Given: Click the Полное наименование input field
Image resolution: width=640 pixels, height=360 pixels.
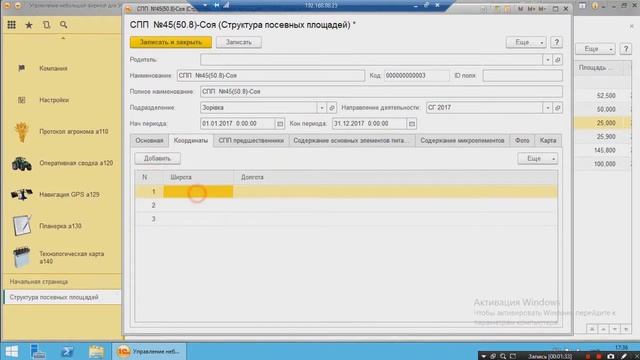Looking at the screenshot, I should (381, 91).
